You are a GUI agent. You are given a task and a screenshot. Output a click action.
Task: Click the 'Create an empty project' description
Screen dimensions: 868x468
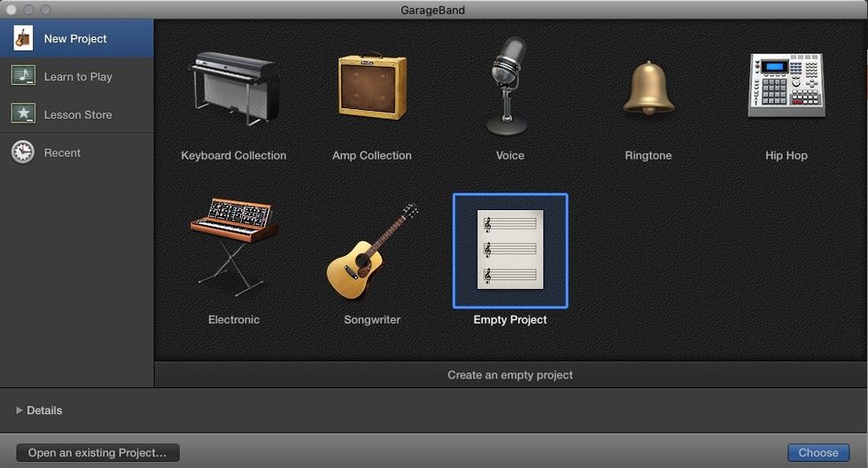[510, 375]
